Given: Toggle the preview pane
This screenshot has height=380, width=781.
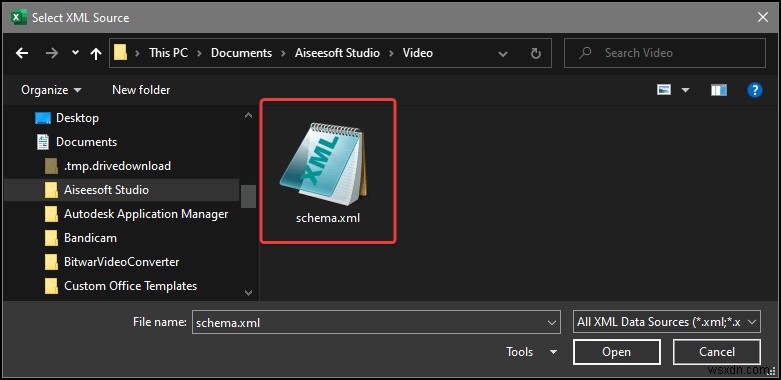Looking at the screenshot, I should click(x=719, y=90).
